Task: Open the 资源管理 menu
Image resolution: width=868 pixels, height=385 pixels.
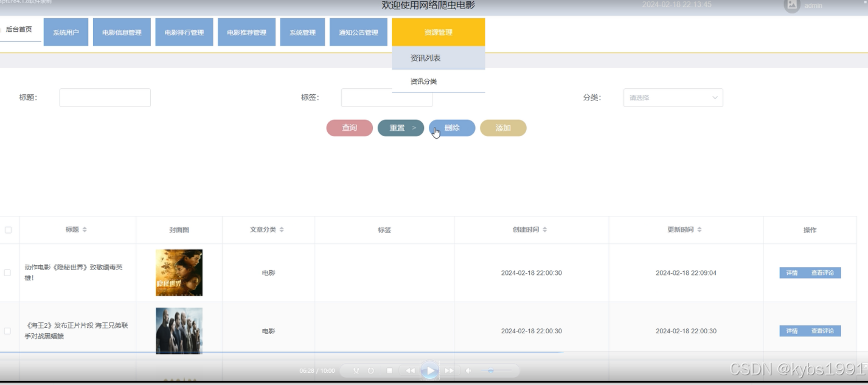Action: click(438, 32)
